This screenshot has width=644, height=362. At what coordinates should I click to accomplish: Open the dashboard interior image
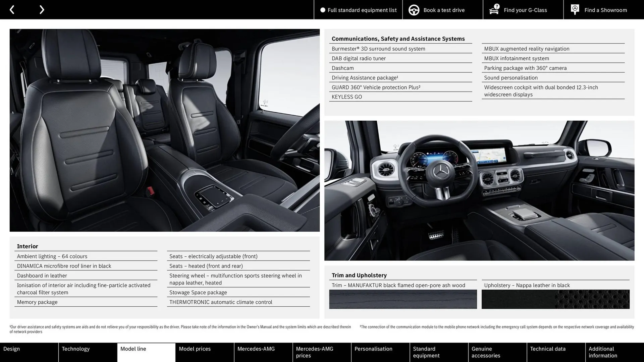click(x=479, y=190)
